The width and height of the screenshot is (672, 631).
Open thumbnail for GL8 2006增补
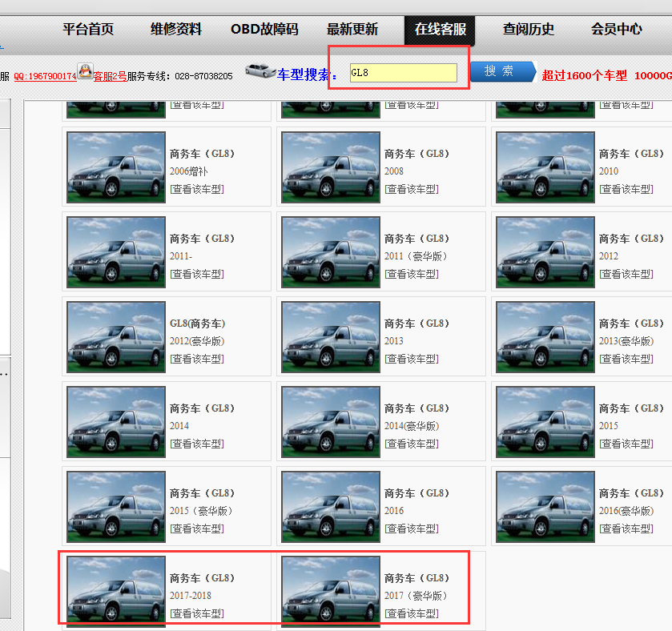point(116,167)
